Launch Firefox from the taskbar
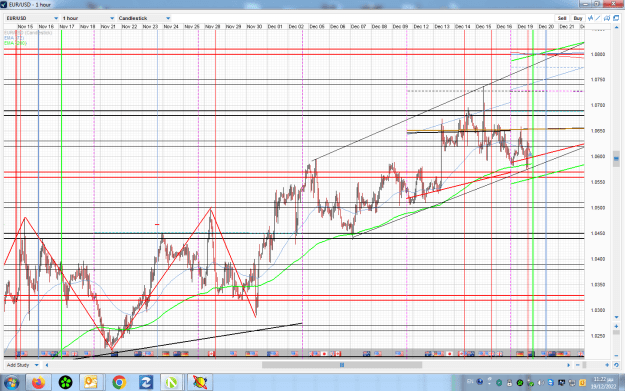Viewport: 625px width, 391px height. 39,383
